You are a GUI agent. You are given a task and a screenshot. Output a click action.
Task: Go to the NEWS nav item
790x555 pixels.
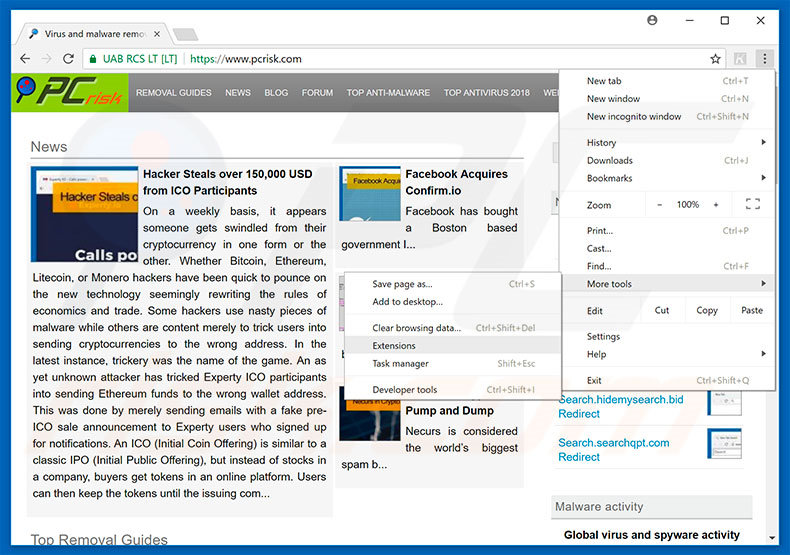click(x=238, y=93)
